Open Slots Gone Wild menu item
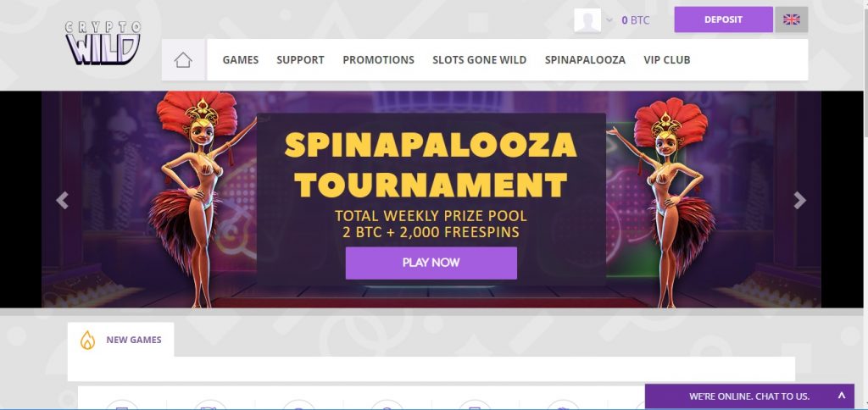The width and height of the screenshot is (868, 410). 480,60
